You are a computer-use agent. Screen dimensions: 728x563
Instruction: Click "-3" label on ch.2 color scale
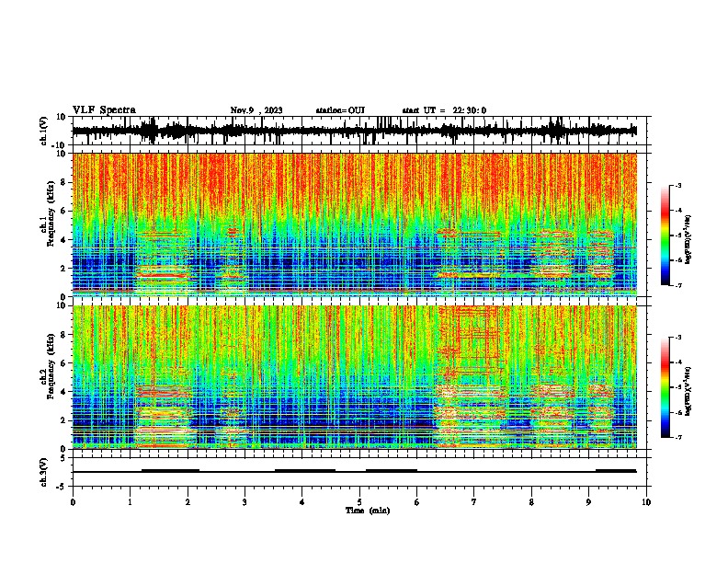(x=677, y=338)
